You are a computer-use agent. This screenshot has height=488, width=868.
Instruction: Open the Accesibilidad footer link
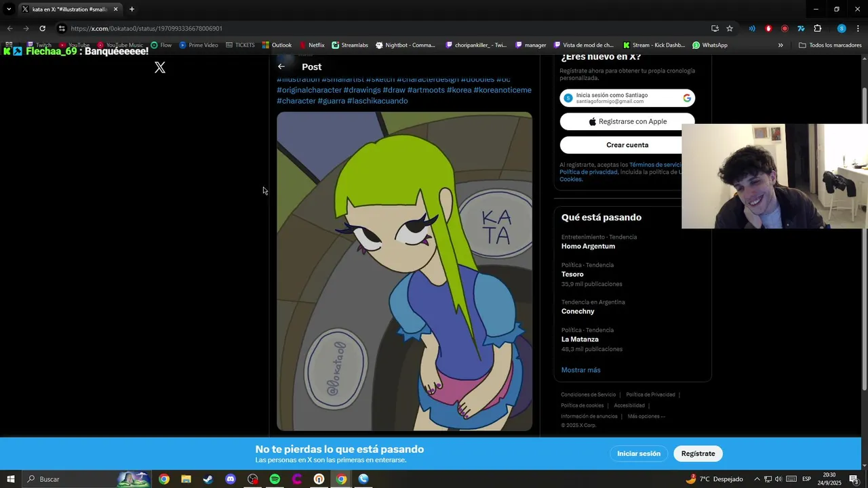(x=629, y=405)
